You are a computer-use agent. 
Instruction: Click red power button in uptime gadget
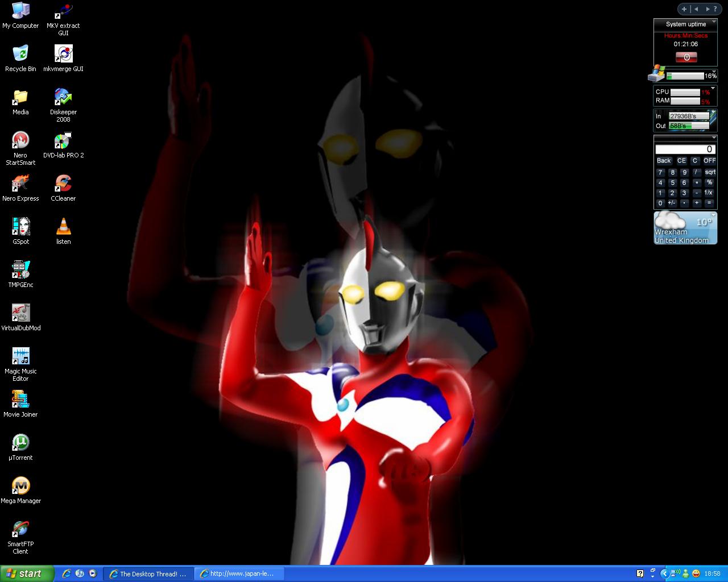pos(686,57)
